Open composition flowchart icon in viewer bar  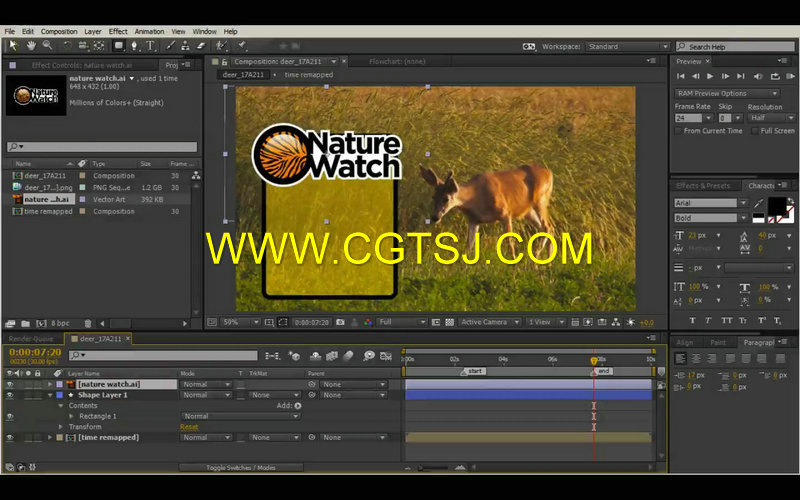click(616, 322)
